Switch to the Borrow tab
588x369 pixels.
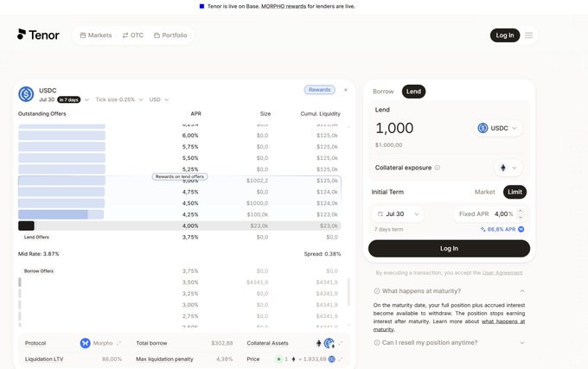click(383, 92)
